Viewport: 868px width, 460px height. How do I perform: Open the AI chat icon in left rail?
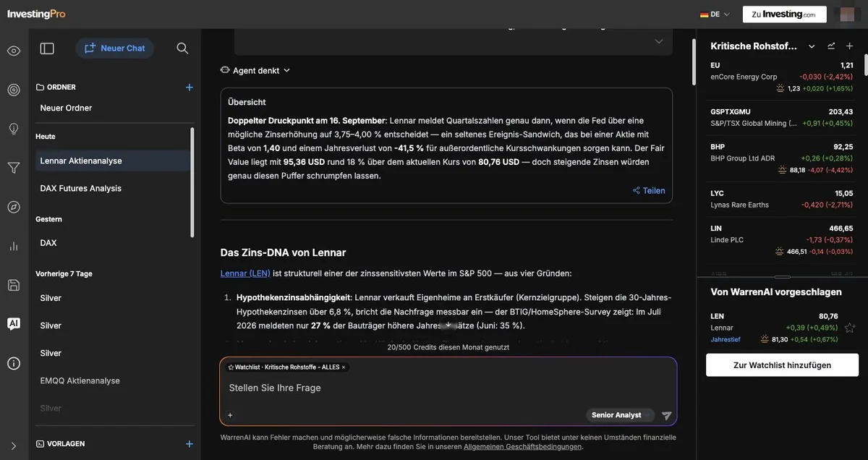coord(14,324)
